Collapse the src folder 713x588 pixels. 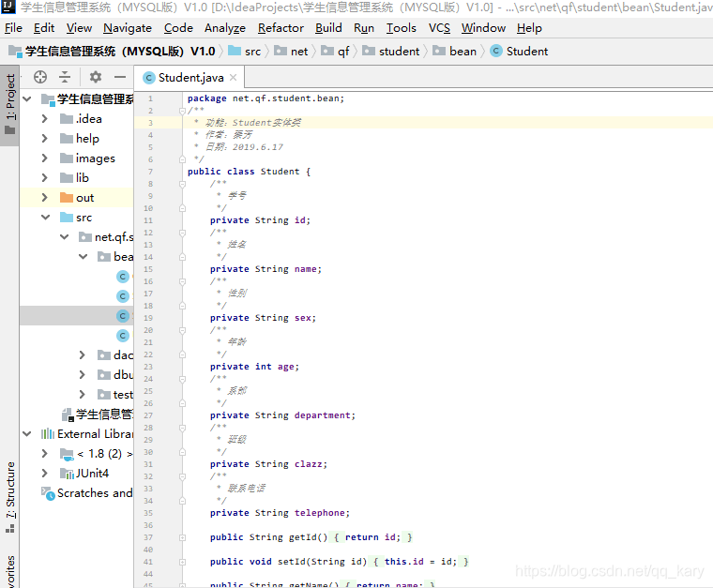[x=45, y=218]
